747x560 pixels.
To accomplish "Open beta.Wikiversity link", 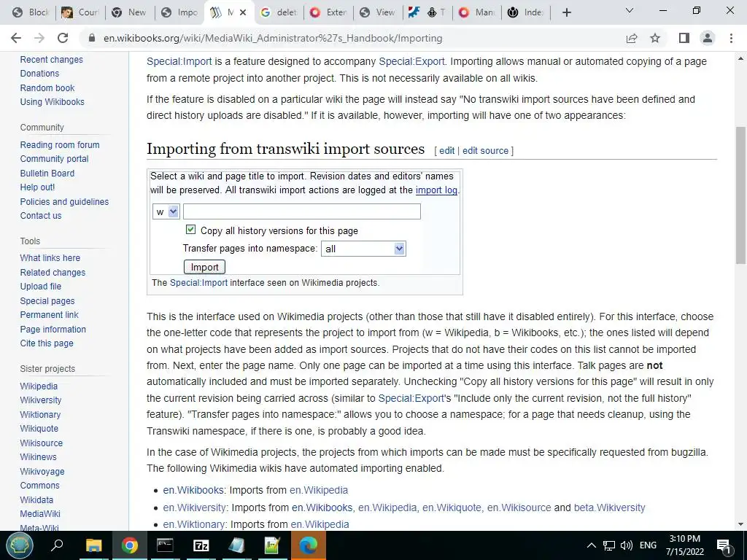I will pyautogui.click(x=609, y=507).
